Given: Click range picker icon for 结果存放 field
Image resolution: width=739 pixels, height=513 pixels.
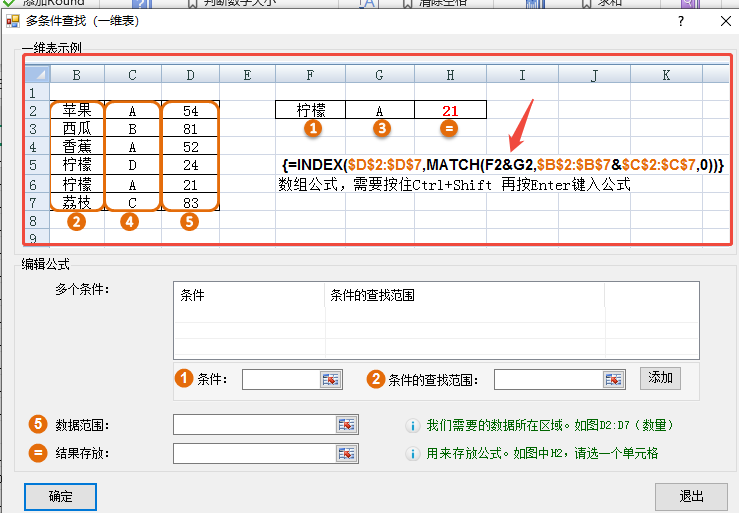Looking at the screenshot, I should (346, 454).
